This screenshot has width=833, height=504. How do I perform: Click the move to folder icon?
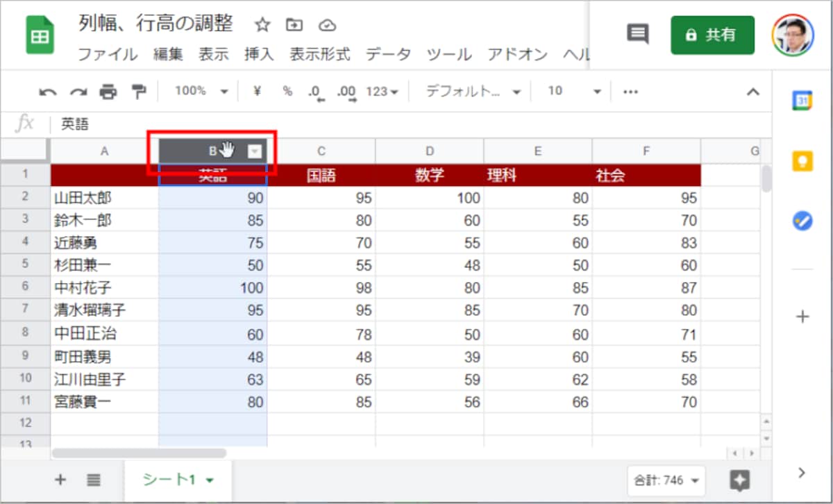click(294, 25)
